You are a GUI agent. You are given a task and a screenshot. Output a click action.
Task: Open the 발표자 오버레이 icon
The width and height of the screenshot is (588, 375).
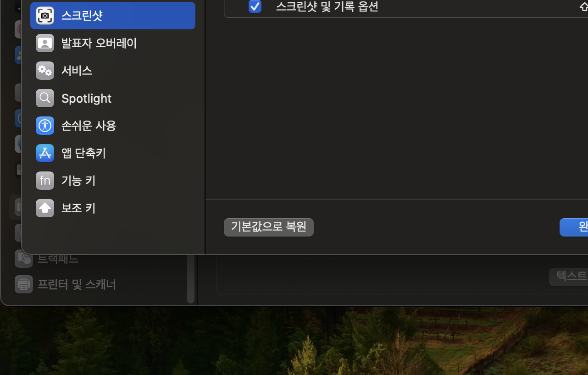45,43
